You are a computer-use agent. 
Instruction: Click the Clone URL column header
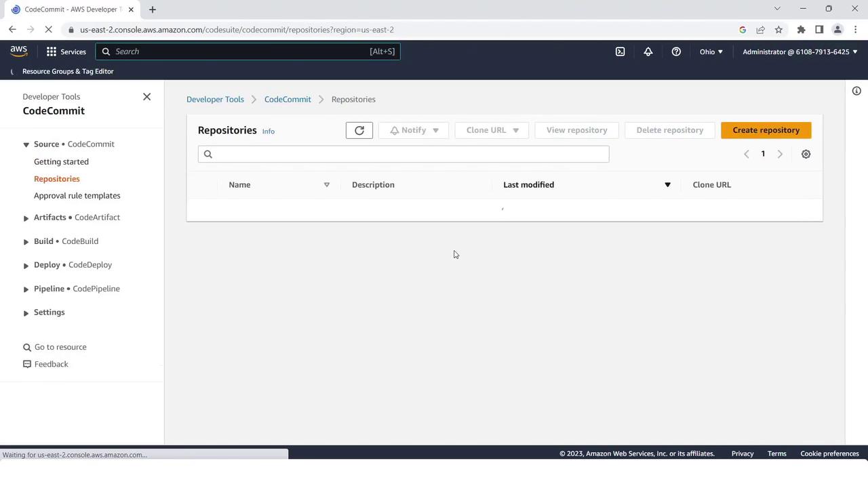pyautogui.click(x=711, y=185)
